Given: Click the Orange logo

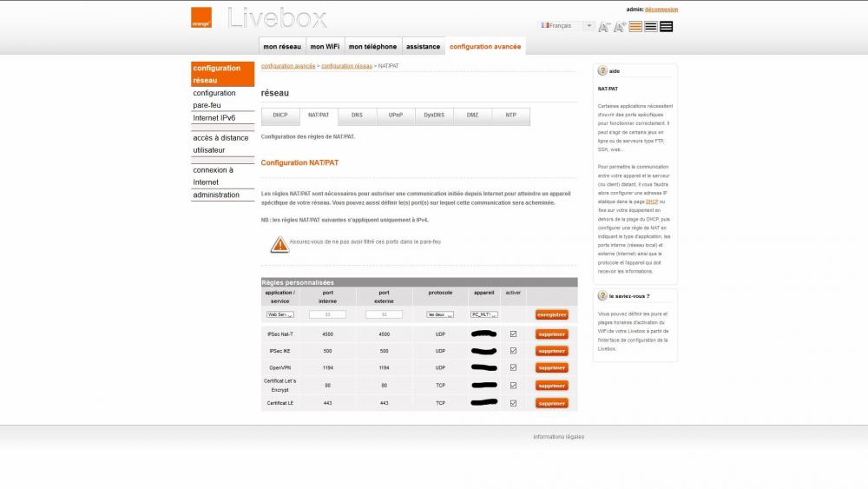Looking at the screenshot, I should [201, 17].
